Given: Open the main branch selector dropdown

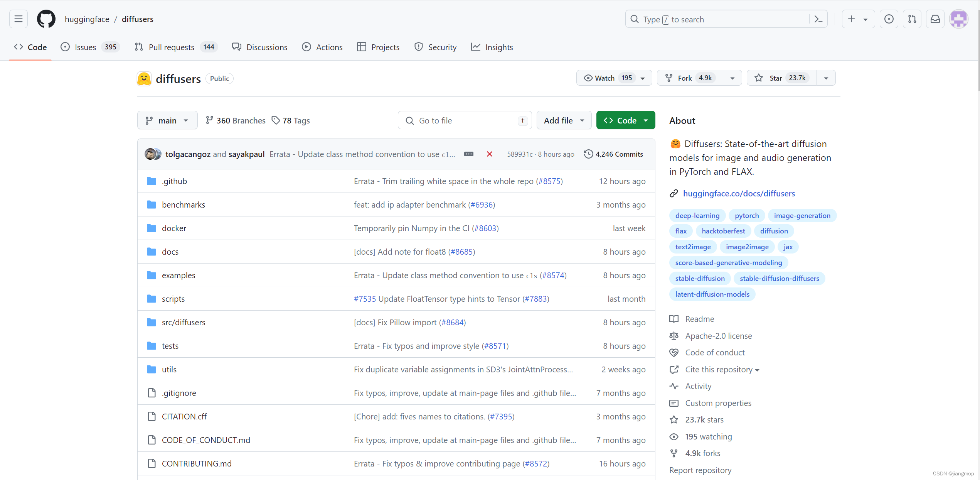Looking at the screenshot, I should [167, 120].
